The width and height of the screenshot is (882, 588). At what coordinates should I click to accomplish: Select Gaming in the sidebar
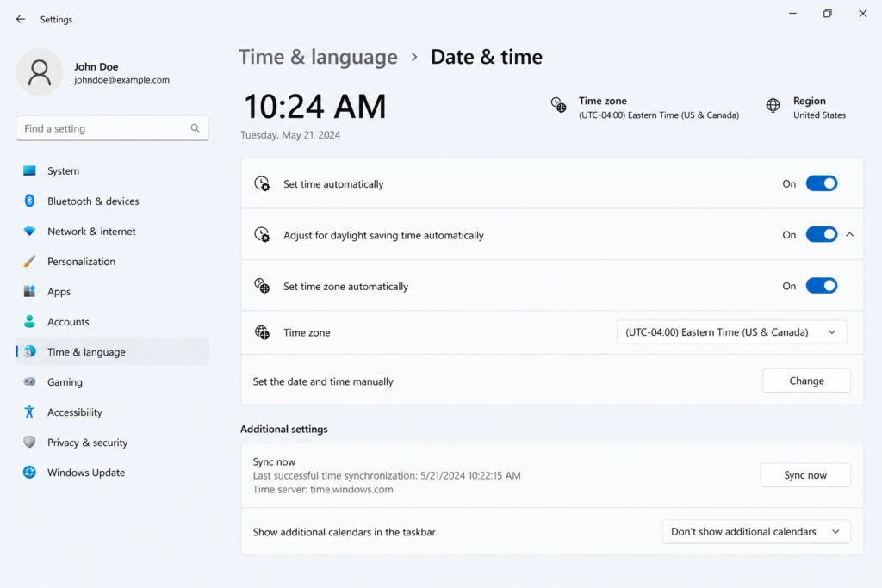(x=113, y=381)
